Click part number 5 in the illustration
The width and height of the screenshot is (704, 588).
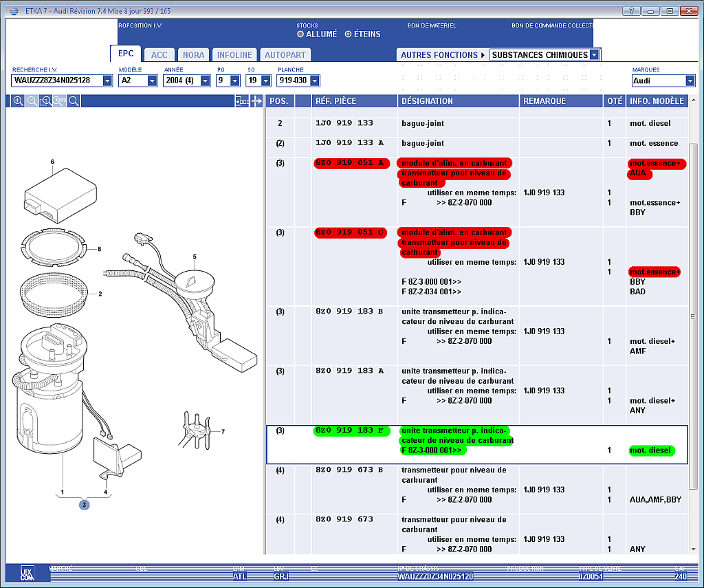coord(195,257)
